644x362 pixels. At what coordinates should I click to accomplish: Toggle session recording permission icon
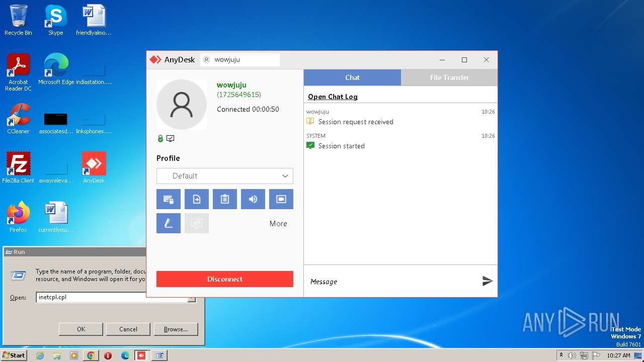coord(281,199)
